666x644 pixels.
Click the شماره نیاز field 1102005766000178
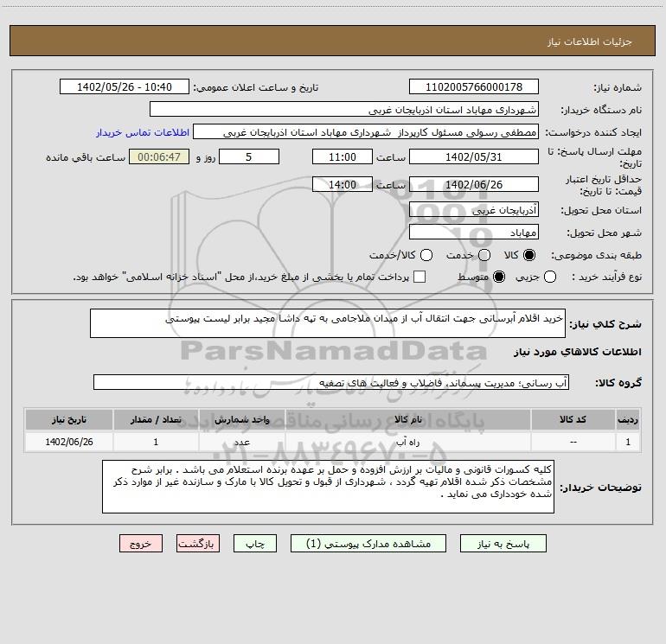pos(474,86)
